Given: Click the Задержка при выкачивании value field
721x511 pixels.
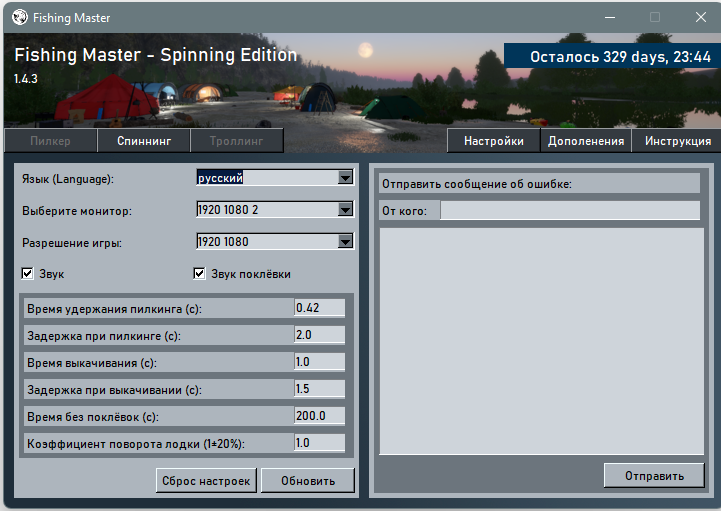Looking at the screenshot, I should click(320, 389).
